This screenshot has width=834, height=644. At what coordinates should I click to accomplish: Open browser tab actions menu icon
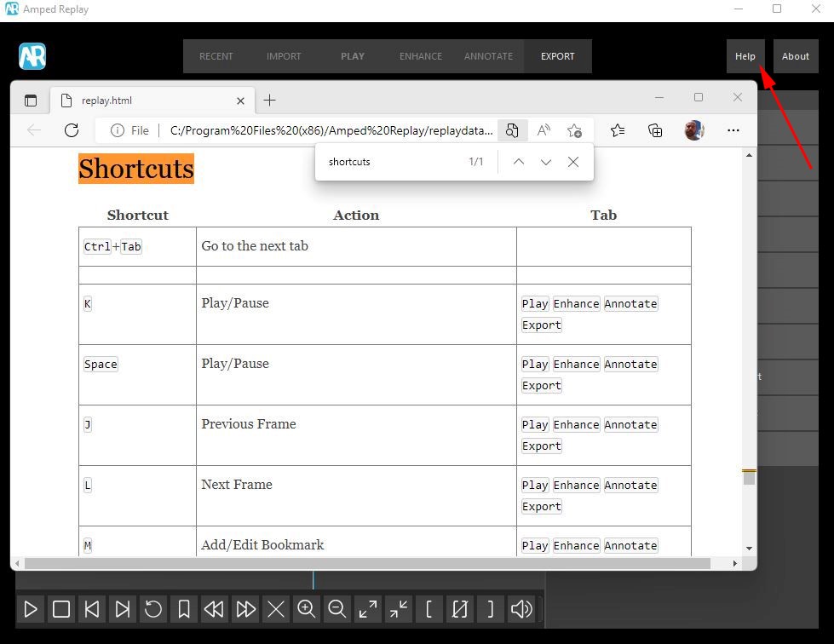coord(31,101)
